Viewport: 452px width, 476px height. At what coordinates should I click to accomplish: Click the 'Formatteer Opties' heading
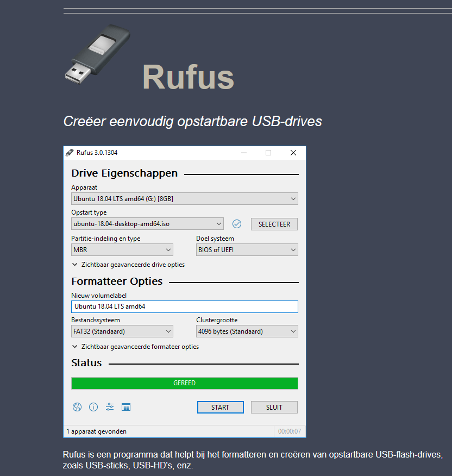pyautogui.click(x=117, y=281)
